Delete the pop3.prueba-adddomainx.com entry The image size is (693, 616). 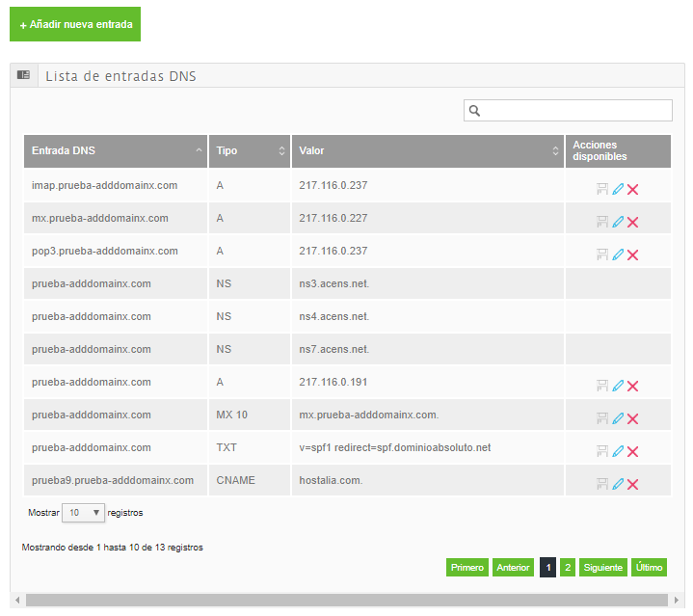tap(633, 254)
